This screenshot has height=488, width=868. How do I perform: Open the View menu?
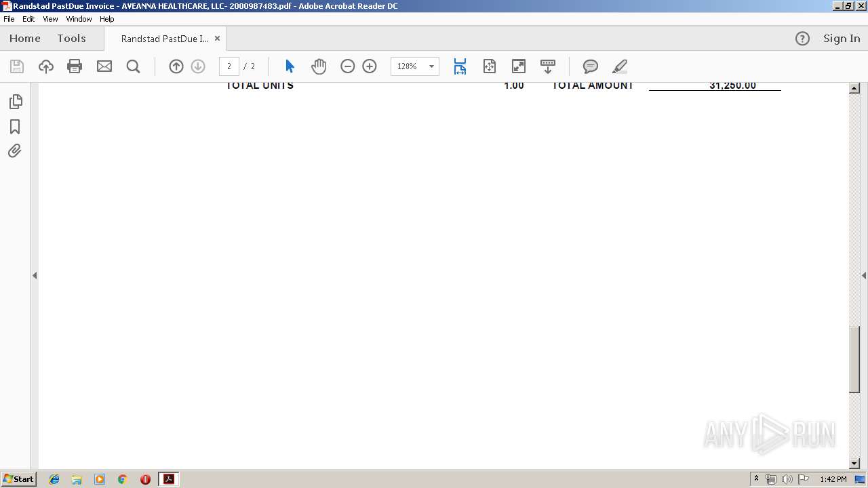(x=50, y=19)
